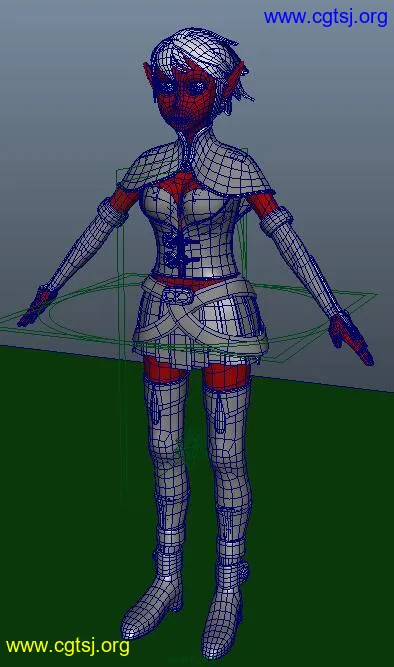Click the yellow www.cgtsj.org watermark link

tap(68, 646)
